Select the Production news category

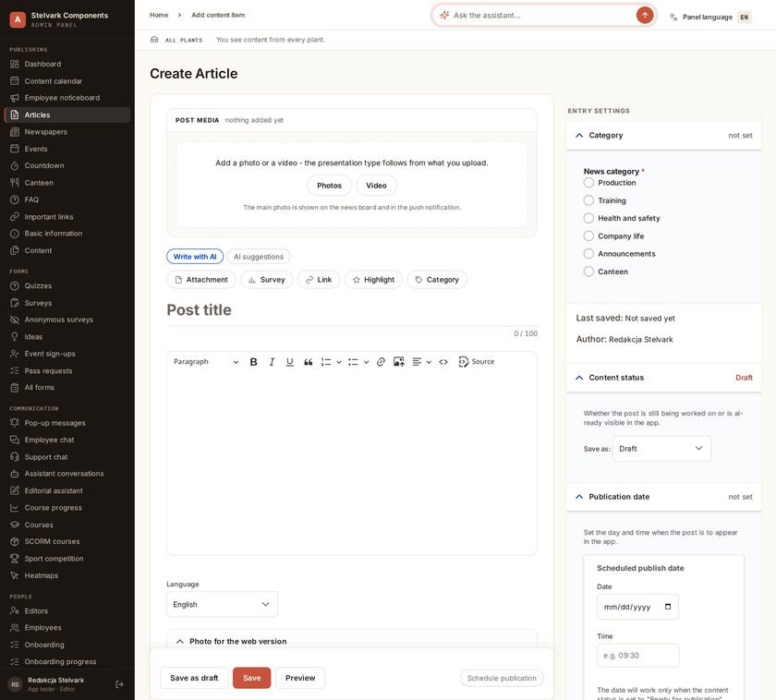pyautogui.click(x=588, y=183)
